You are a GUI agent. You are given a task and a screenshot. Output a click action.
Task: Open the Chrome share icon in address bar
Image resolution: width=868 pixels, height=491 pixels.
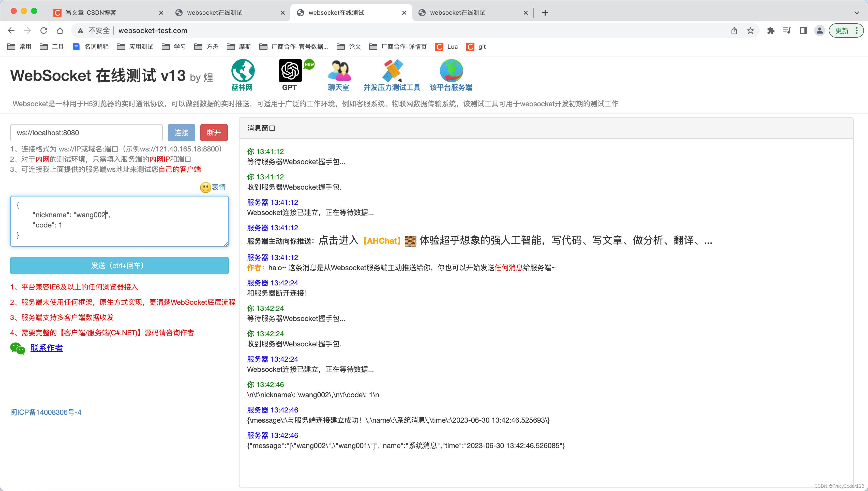click(734, 30)
